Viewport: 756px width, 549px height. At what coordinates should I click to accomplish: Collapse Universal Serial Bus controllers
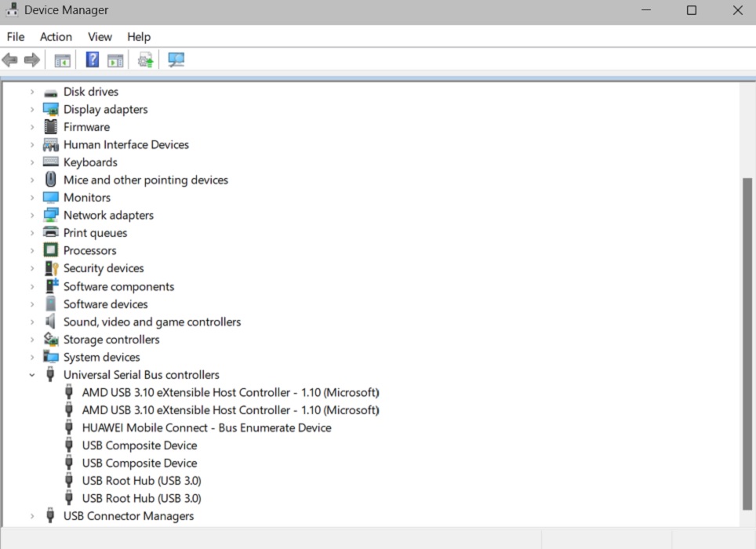pos(31,374)
